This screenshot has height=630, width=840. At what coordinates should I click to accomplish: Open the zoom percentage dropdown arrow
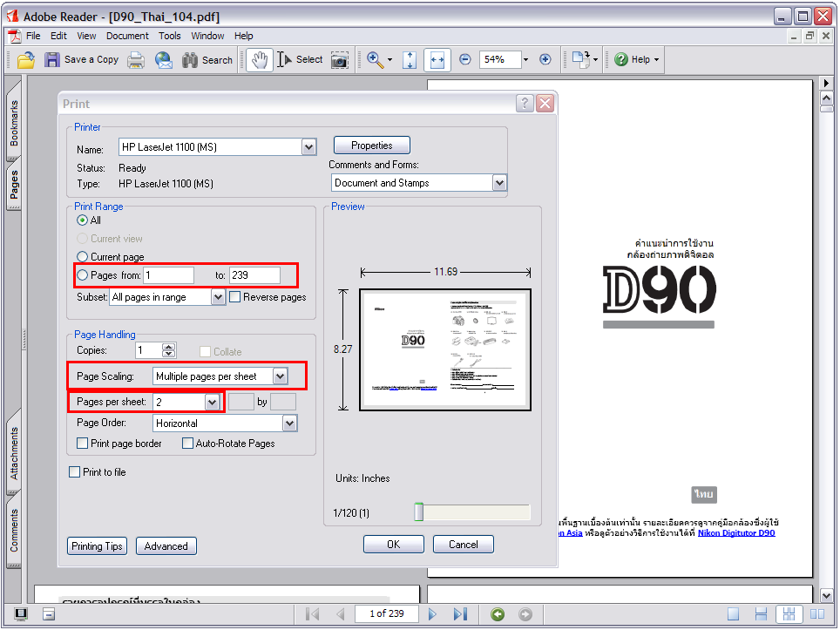point(525,59)
